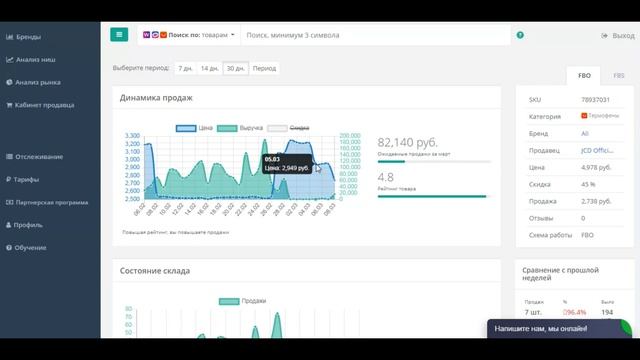Click the red category icon near Термофены
Viewport: 640px width, 360px height.
click(x=584, y=116)
